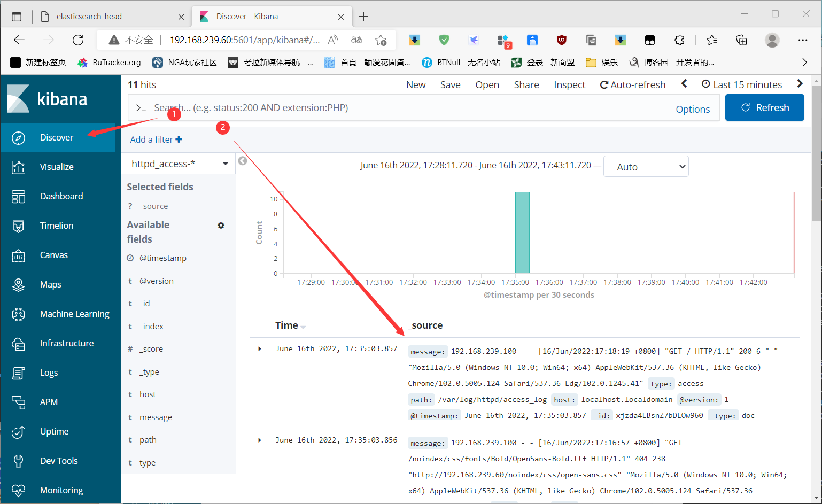Open the 新建标签页 bookmark
Screen dimensions: 822x504
click(x=38, y=63)
